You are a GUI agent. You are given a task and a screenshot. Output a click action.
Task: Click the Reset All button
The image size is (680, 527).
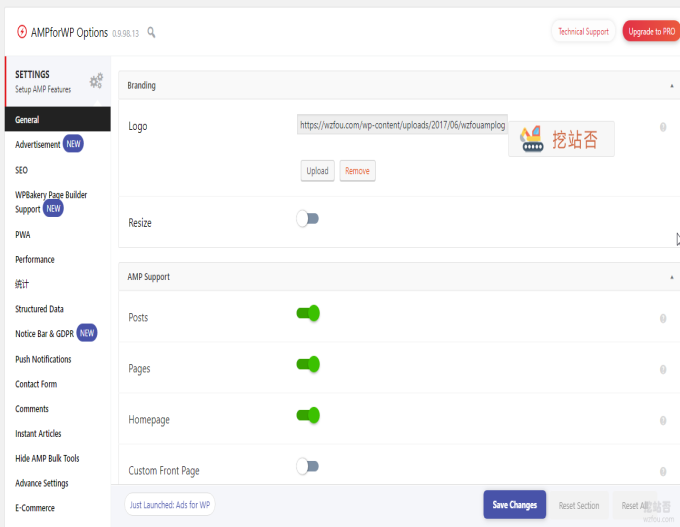pyautogui.click(x=634, y=505)
